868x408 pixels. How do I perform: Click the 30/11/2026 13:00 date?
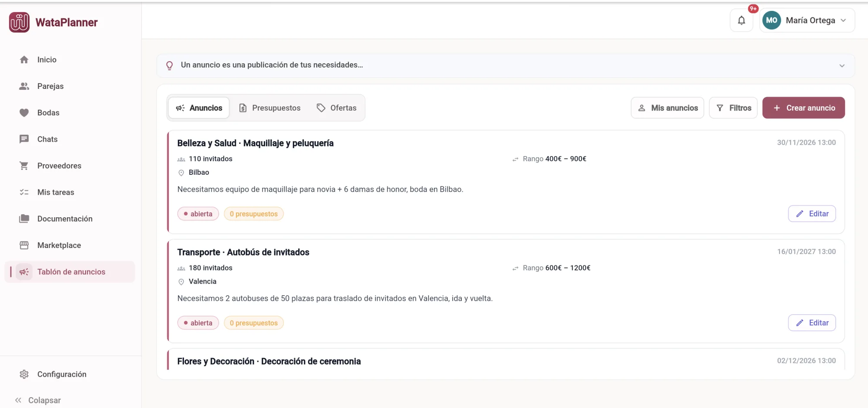tap(806, 143)
